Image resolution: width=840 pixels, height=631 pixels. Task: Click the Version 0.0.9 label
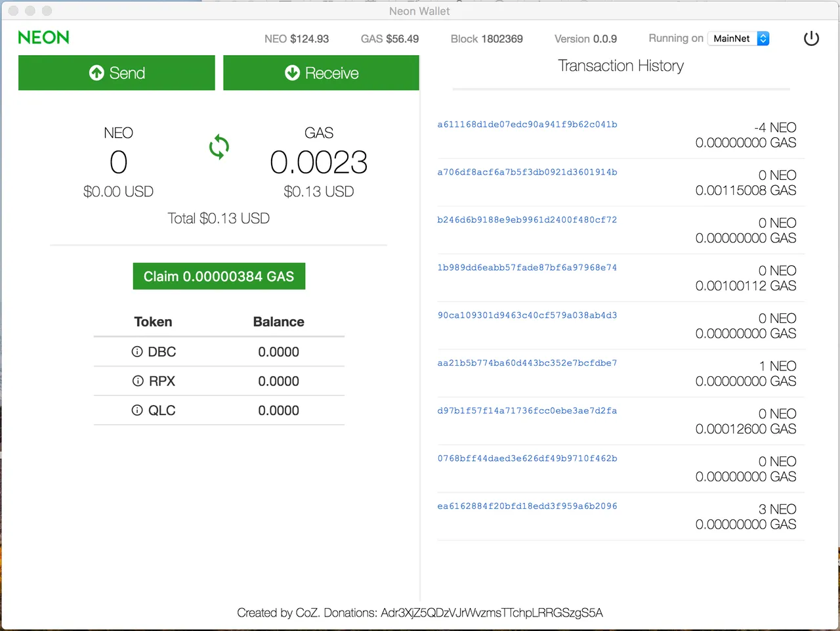[585, 39]
